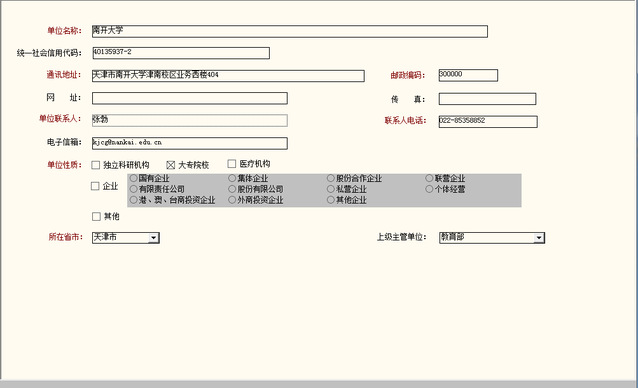Click the 电子信箱 label
Screen dimensions: 638x388
[x=64, y=142]
